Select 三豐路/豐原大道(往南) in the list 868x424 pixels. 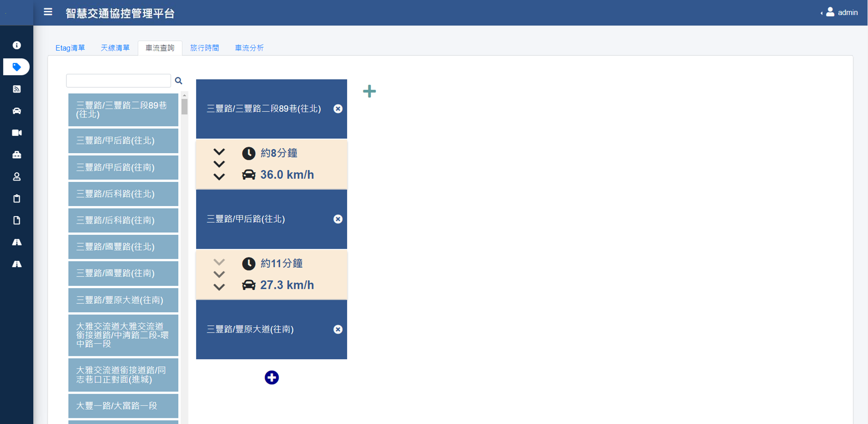click(123, 300)
